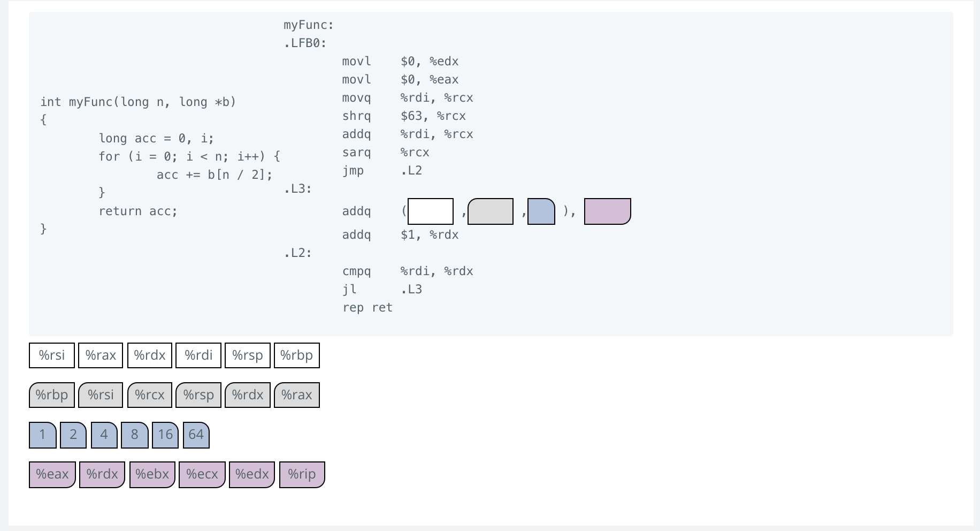Choose the purple %ebx register chip
The height and width of the screenshot is (531, 980).
[152, 474]
